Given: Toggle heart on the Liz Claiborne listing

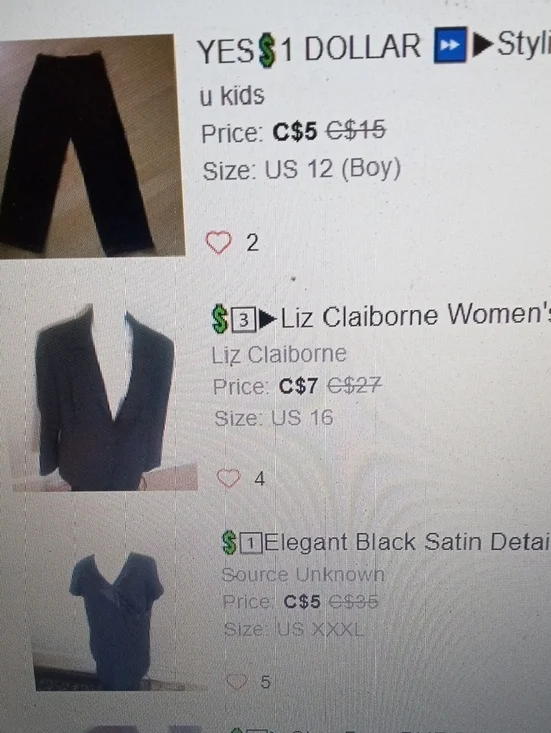Looking at the screenshot, I should pos(229,478).
